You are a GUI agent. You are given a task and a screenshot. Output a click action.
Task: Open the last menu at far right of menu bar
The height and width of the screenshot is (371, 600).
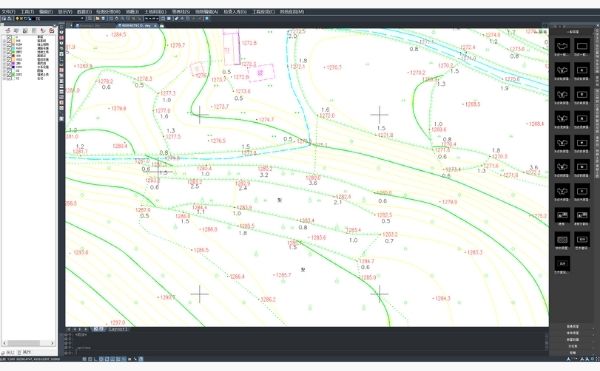(x=292, y=12)
